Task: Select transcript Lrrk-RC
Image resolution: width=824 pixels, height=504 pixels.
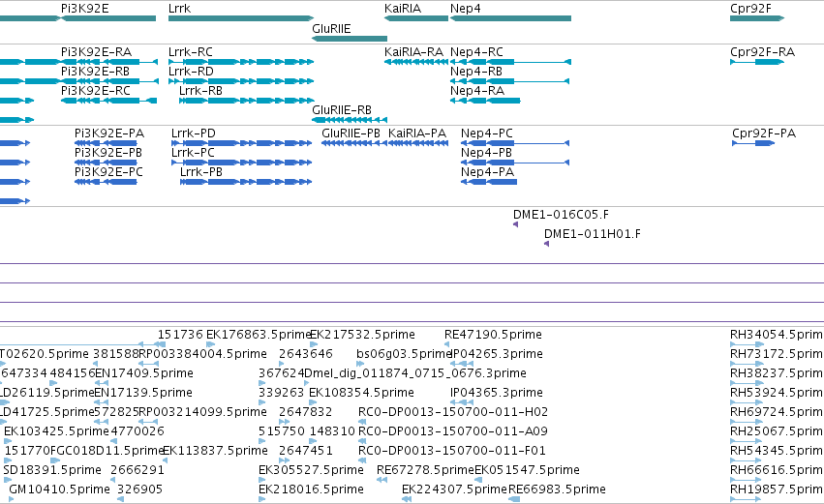Action: coord(191,52)
